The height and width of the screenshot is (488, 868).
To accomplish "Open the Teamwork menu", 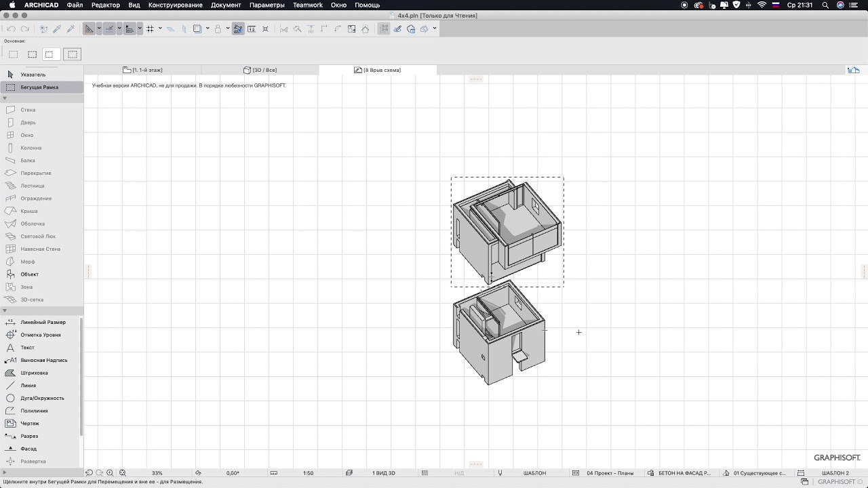I will pyautogui.click(x=308, y=5).
